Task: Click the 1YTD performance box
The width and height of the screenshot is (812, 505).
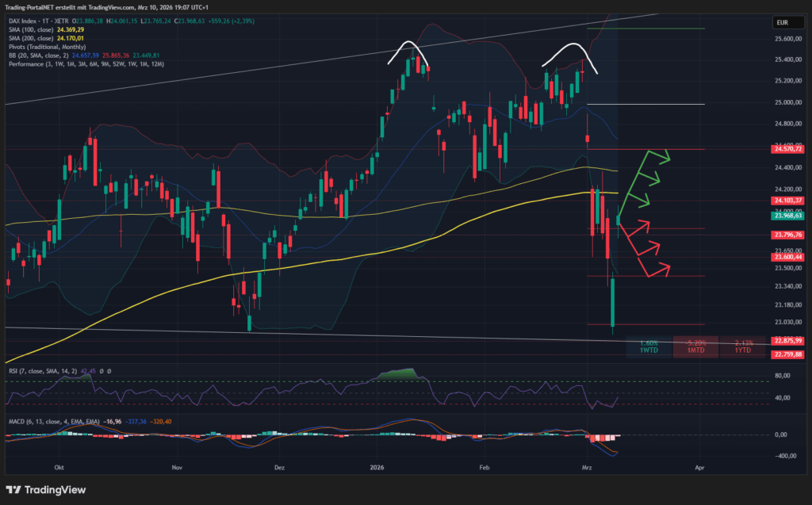Action: tap(742, 346)
